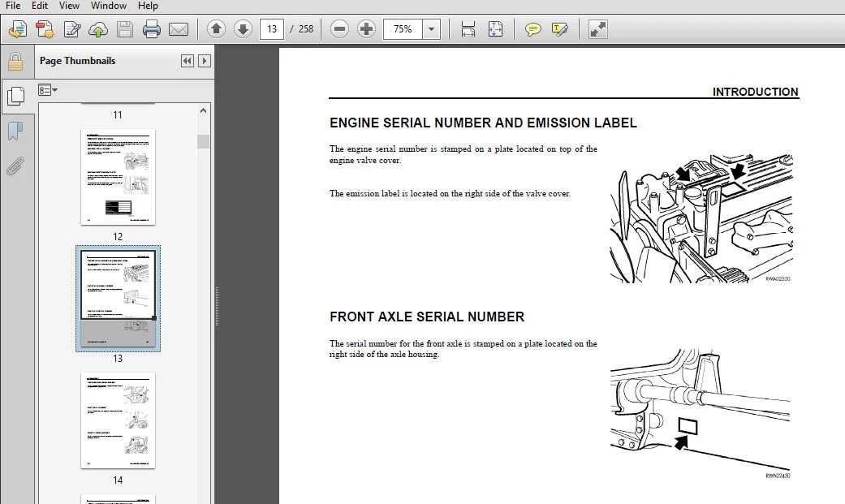Click the Add Sticky Note comment icon

(x=533, y=29)
